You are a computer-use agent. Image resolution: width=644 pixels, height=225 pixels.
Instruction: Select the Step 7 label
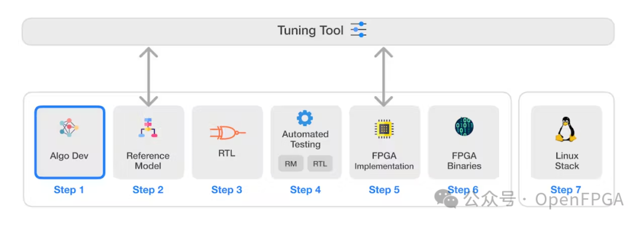566,190
